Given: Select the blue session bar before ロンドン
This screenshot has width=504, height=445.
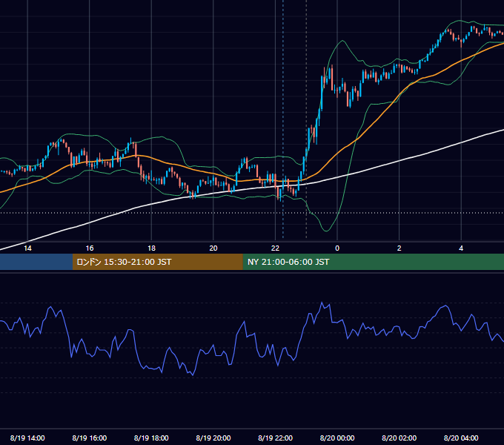Looking at the screenshot, I should click(x=36, y=262).
